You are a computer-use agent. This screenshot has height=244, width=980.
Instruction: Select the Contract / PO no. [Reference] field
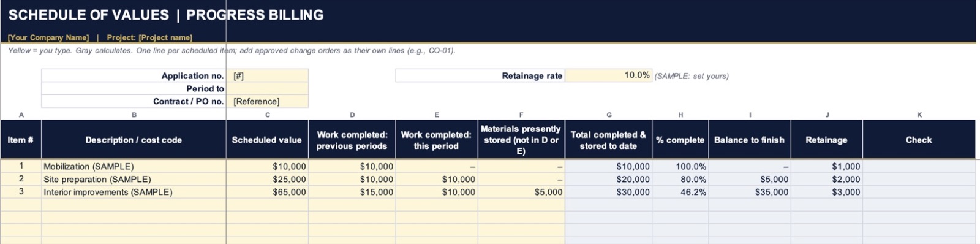tap(267, 102)
